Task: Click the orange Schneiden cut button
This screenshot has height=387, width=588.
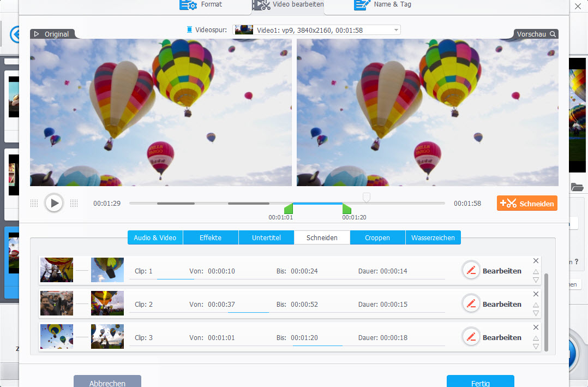Action: coord(527,203)
